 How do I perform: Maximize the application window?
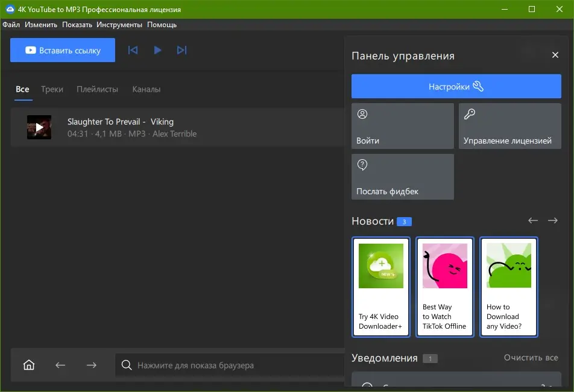(x=532, y=9)
